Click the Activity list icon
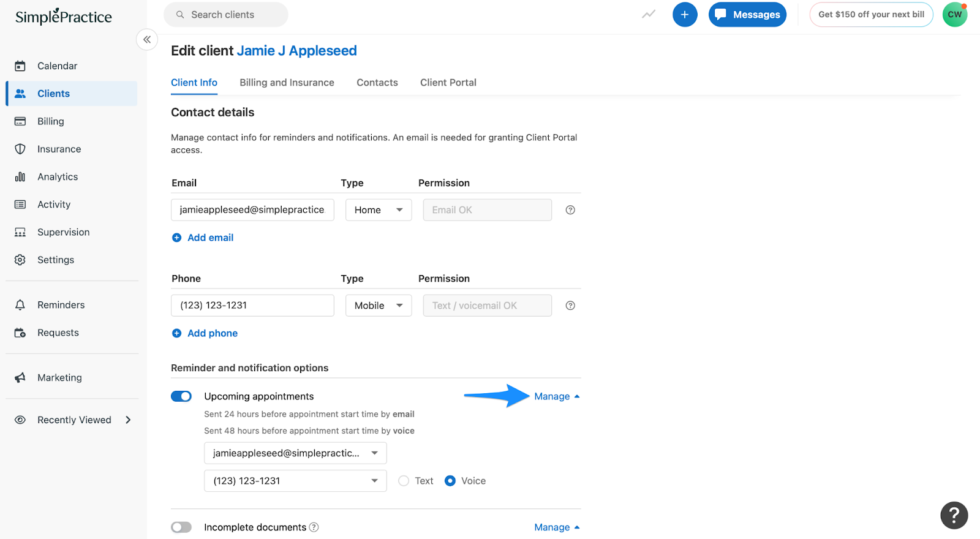The image size is (980, 539). pyautogui.click(x=20, y=205)
